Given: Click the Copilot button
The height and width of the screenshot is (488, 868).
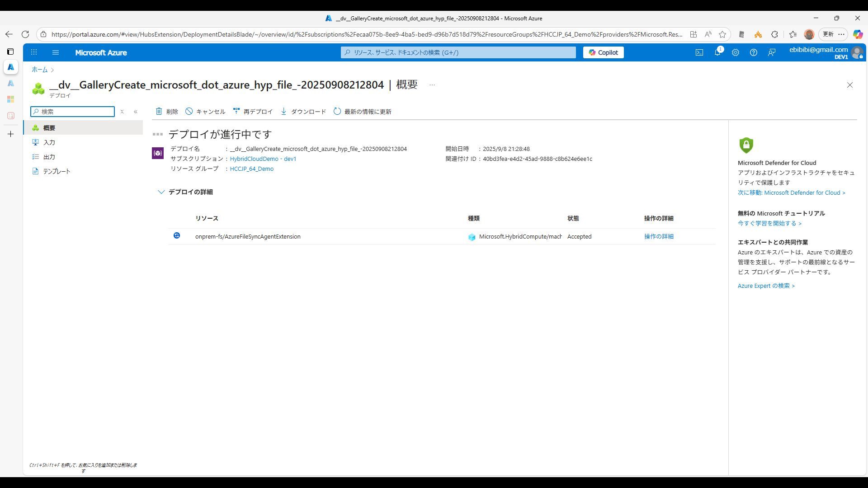Looking at the screenshot, I should click(x=603, y=52).
